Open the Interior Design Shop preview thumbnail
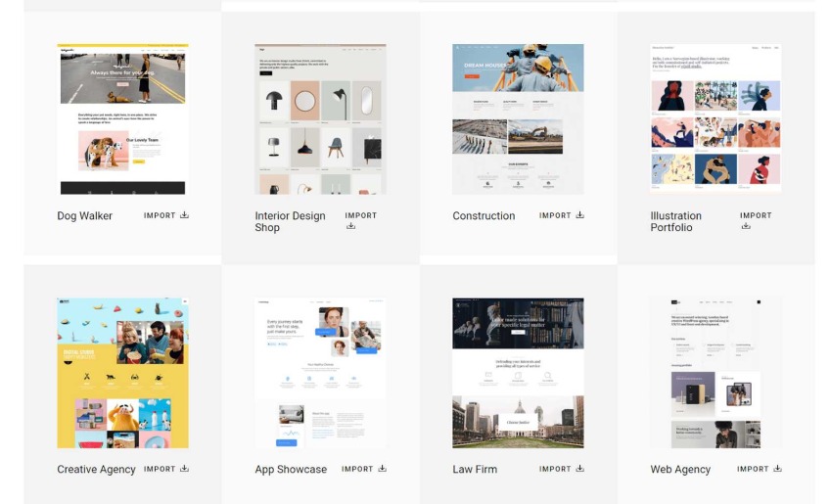This screenshot has height=504, width=830. 320,118
